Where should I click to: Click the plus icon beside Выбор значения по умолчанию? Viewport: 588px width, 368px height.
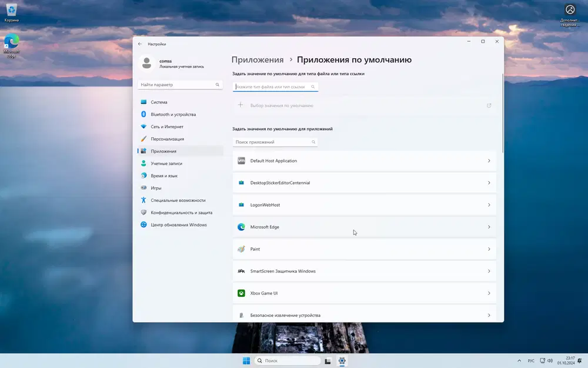tap(240, 105)
